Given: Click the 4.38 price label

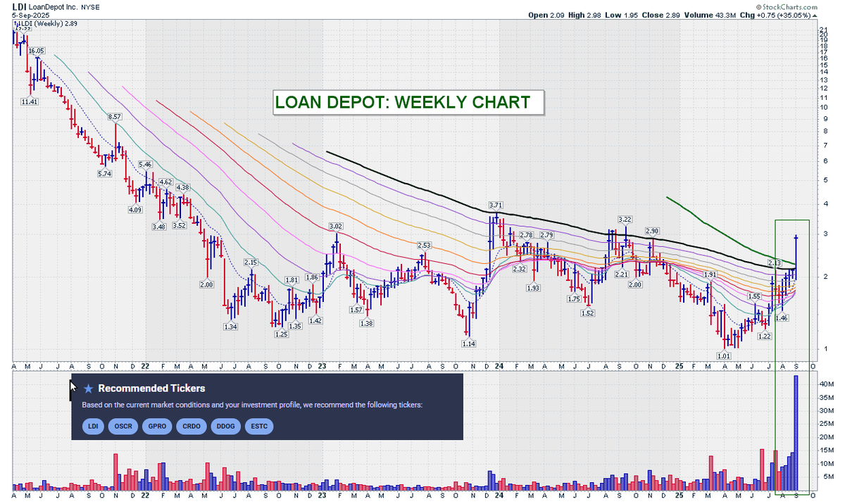Looking at the screenshot, I should point(183,187).
